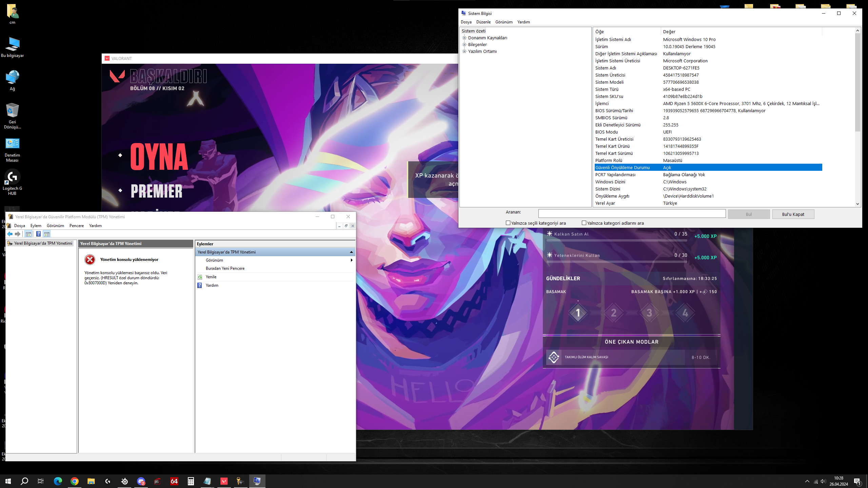868x488 pixels.
Task: Click the volume icon in system tray
Action: coord(823,481)
